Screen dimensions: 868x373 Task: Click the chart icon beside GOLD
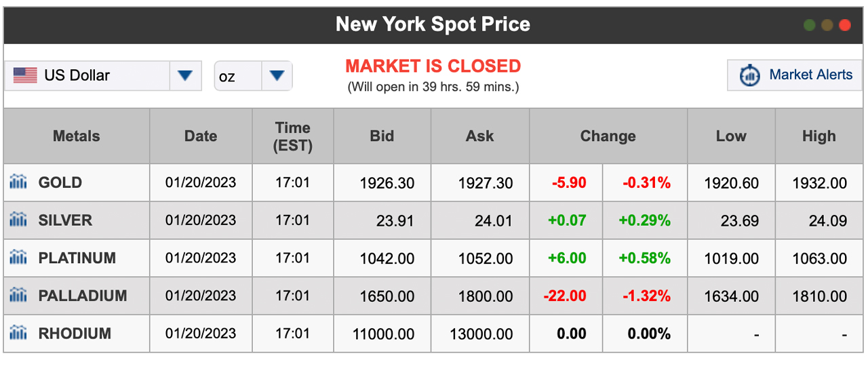pos(18,182)
